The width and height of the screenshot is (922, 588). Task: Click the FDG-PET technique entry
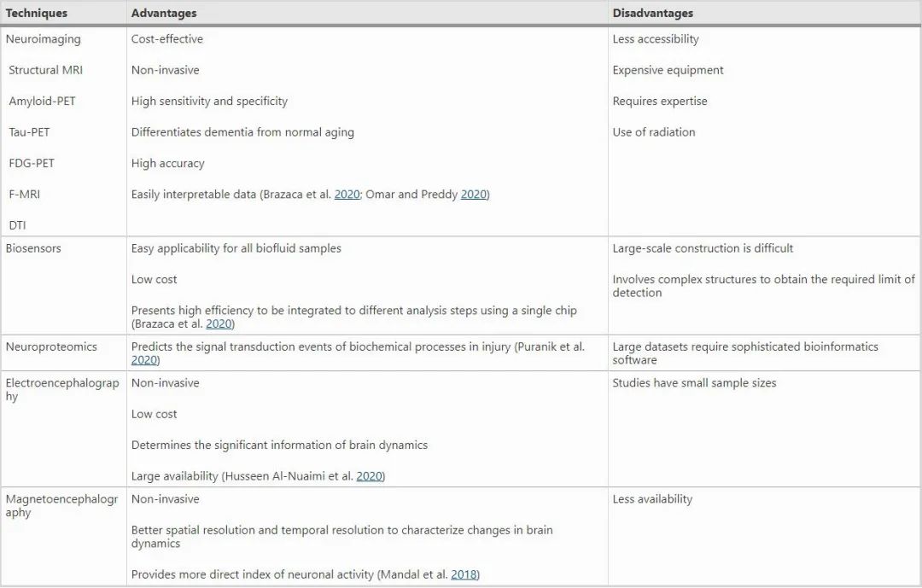pos(32,163)
